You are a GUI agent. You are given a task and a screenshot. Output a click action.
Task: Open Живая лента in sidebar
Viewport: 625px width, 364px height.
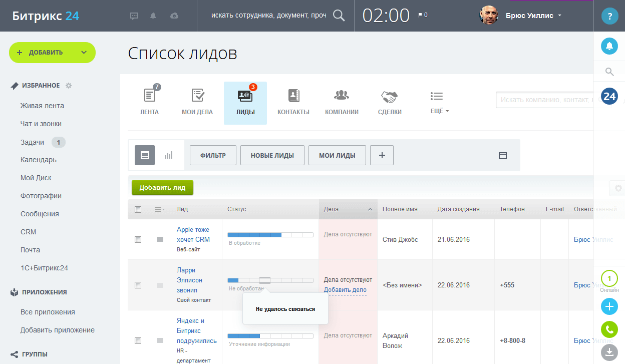tap(42, 106)
